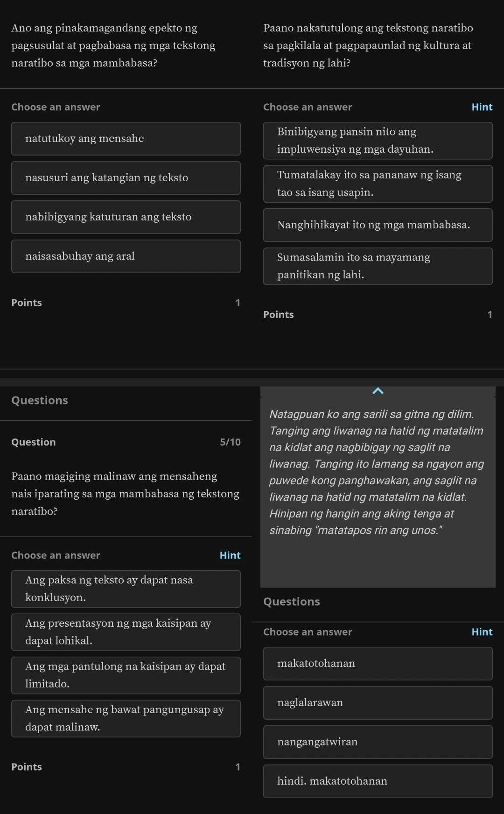Viewport: 504px width, 814px height.
Task: Select 'naisasabuhay ang aral' answer
Action: point(126,256)
